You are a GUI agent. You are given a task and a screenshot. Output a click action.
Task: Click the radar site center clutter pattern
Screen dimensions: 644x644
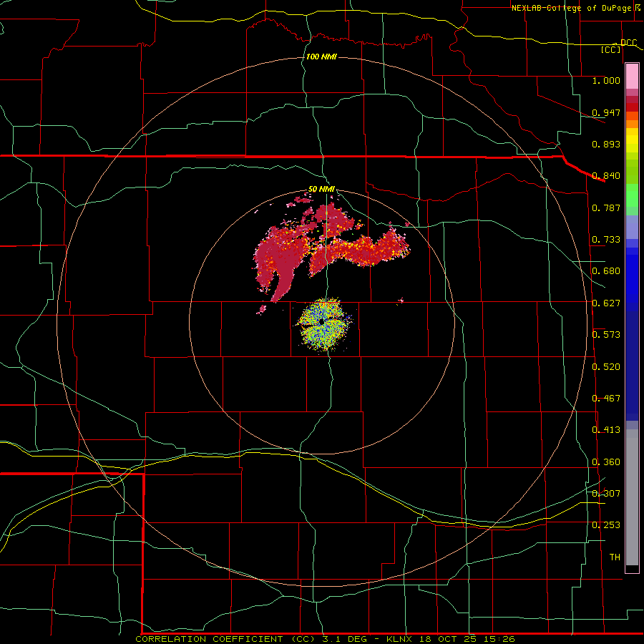[x=323, y=323]
